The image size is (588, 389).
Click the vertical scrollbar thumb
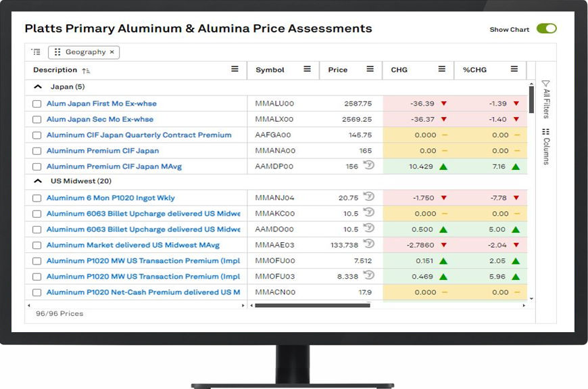pyautogui.click(x=531, y=99)
